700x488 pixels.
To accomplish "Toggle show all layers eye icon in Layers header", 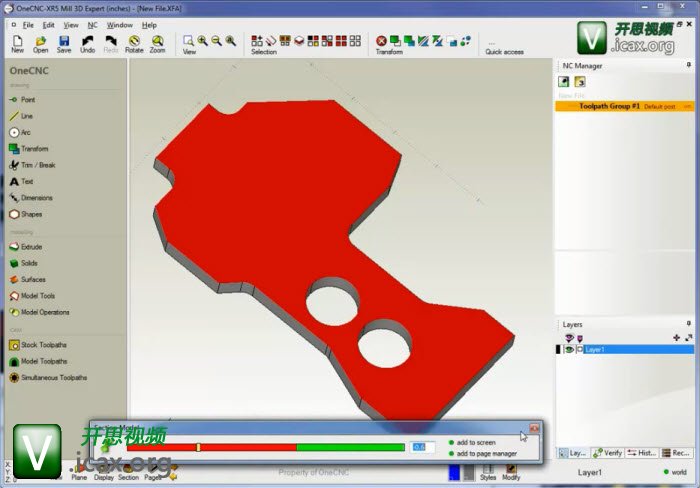I will pos(569,338).
